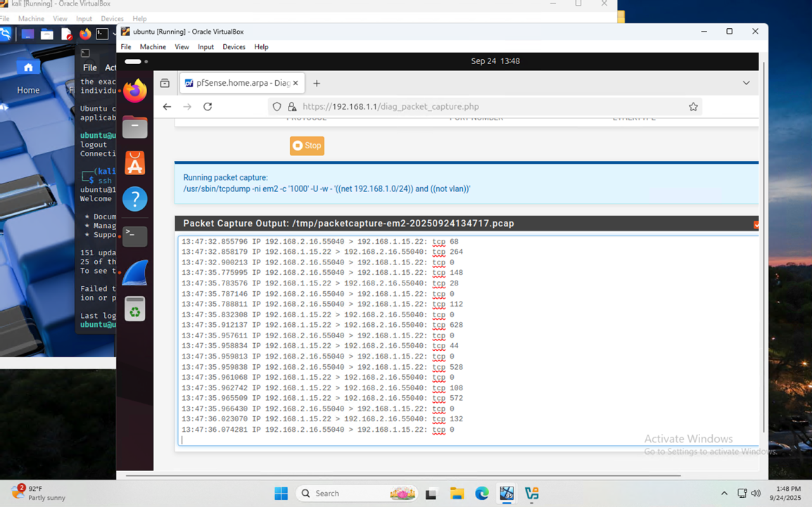Switch to VirtualBox VM taskbar icon
Viewport: 812px width, 507px height.
tap(507, 494)
